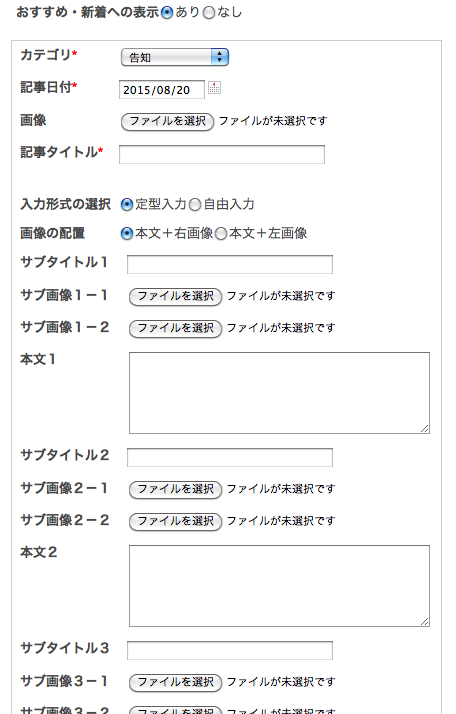Click the 本文2 textarea resize handle
The height and width of the screenshot is (714, 456).
(425, 622)
